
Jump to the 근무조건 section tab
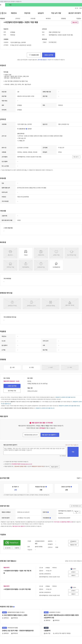(x=18, y=18)
